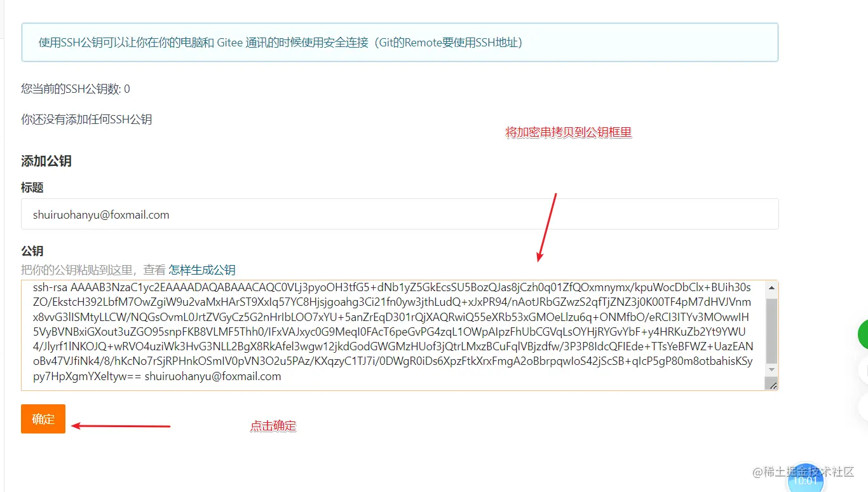Click the textarea resize grip corner
868x492 pixels.
pos(773,384)
